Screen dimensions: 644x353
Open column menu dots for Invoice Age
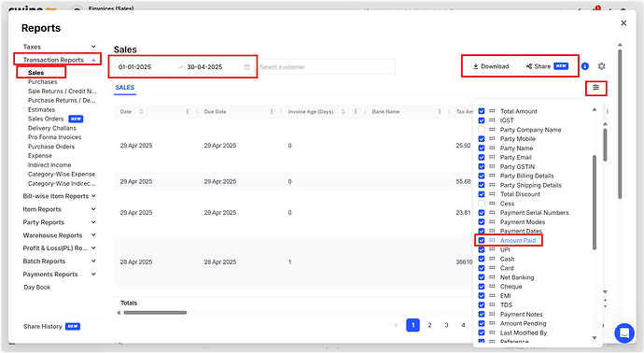click(356, 112)
